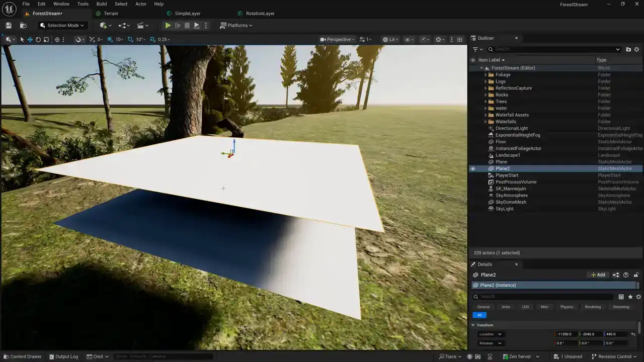Select the Translate move tool
Viewport: 644px width, 362px height.
click(x=30, y=40)
